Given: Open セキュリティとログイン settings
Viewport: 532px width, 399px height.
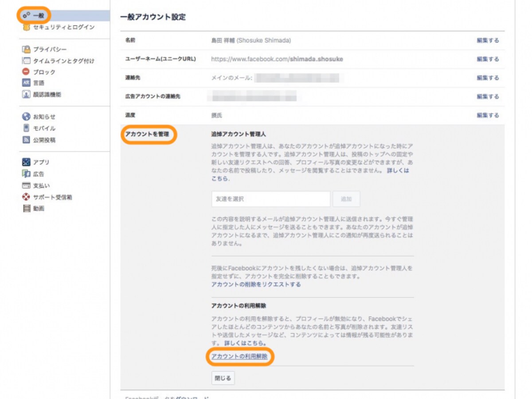Looking at the screenshot, I should [64, 27].
